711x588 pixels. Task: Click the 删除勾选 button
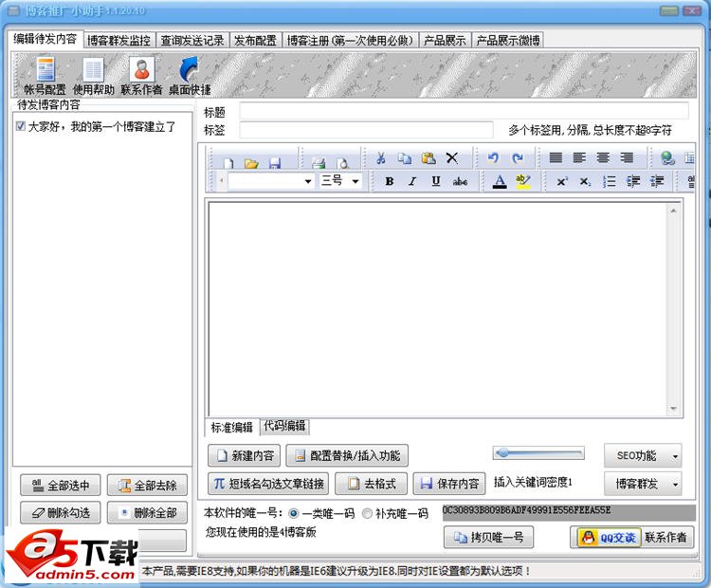(x=61, y=513)
